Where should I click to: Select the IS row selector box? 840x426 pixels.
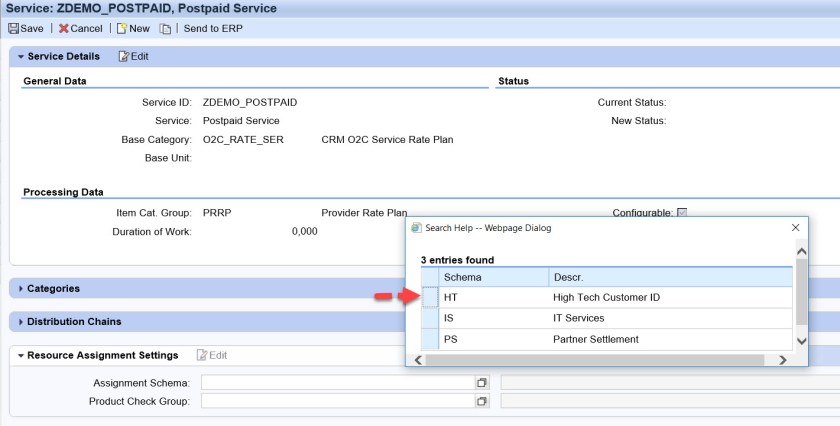(430, 318)
